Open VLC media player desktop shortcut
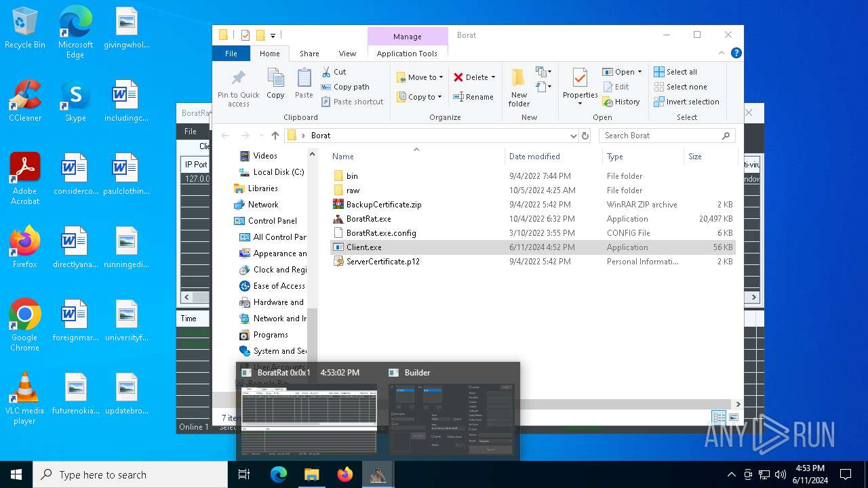The height and width of the screenshot is (488, 868). tap(24, 398)
